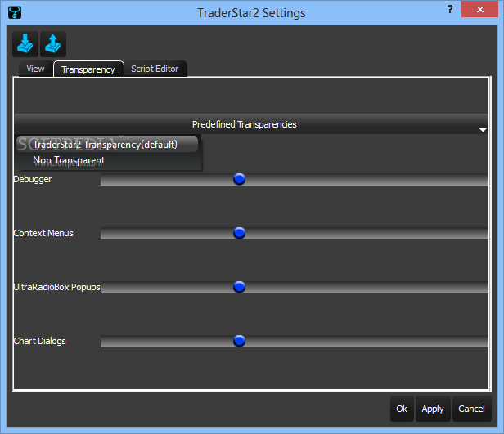
Task: Choose the Non Transparent option
Action: [x=107, y=160]
